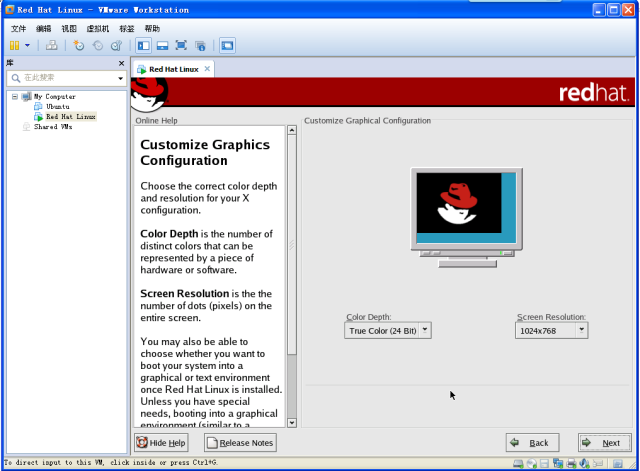Click the network adapter status icon
Viewport: 640px width, 471px height.
pyautogui.click(x=558, y=463)
